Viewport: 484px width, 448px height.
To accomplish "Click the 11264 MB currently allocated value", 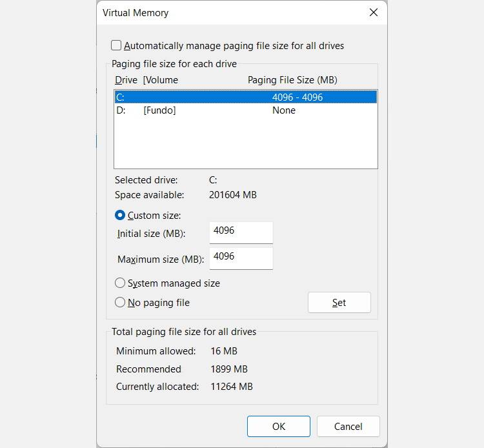I will (x=232, y=387).
